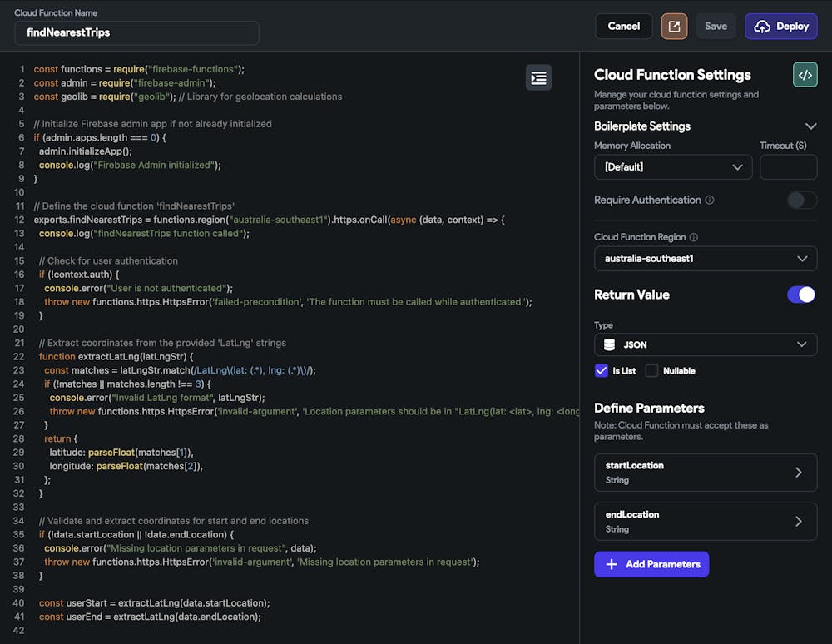Collapse the Boilerplate Settings section
This screenshot has height=644, width=832.
click(x=811, y=126)
